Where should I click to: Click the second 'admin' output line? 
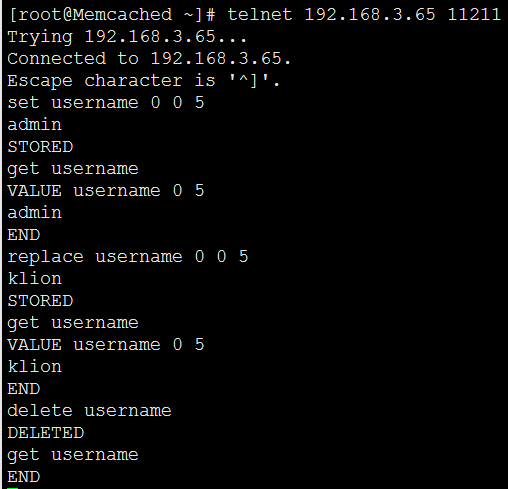point(35,213)
